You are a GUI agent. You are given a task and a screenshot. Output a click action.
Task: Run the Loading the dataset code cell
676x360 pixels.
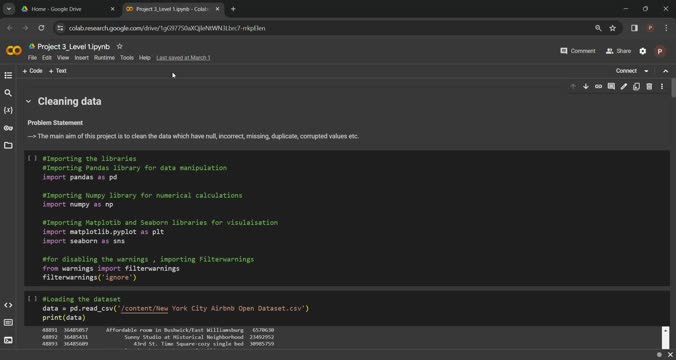[32, 299]
